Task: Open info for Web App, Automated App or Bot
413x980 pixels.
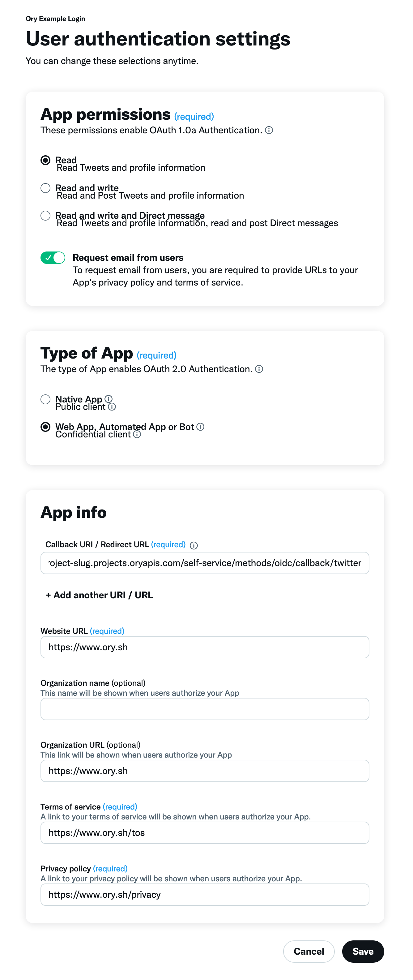Action: [201, 427]
